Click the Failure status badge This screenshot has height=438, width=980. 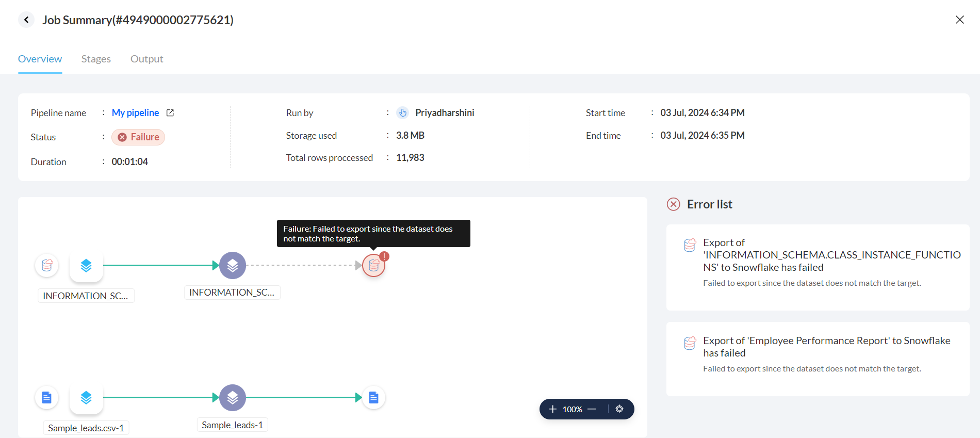tap(138, 137)
